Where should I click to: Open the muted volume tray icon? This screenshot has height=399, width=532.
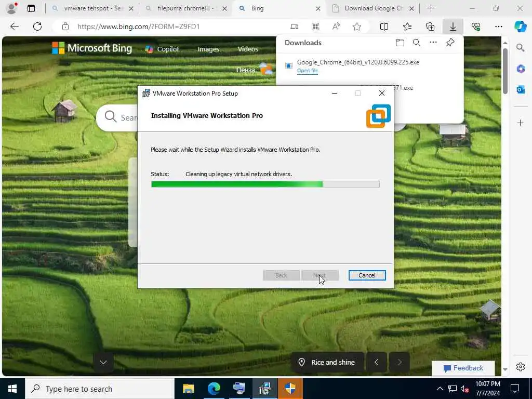pyautogui.click(x=465, y=389)
